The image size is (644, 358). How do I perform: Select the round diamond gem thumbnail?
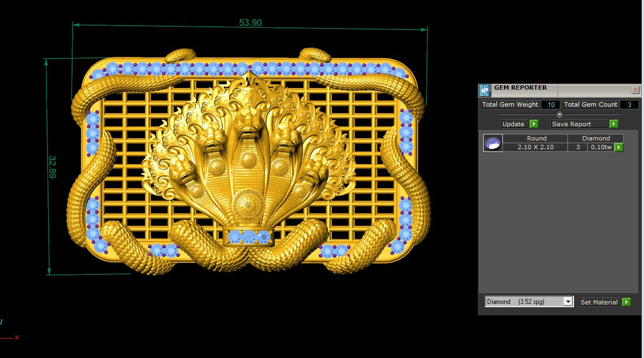point(493,143)
